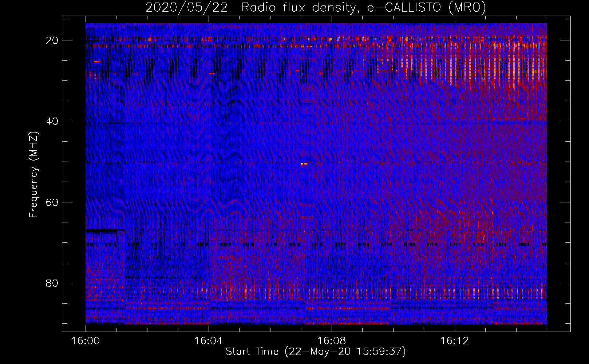Click the time tick label '16:04'

(x=209, y=341)
